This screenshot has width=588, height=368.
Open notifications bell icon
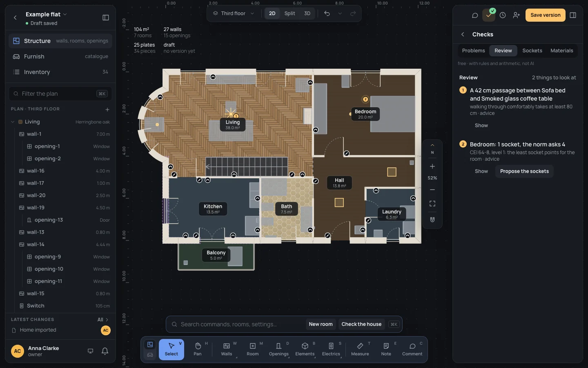tap(105, 351)
